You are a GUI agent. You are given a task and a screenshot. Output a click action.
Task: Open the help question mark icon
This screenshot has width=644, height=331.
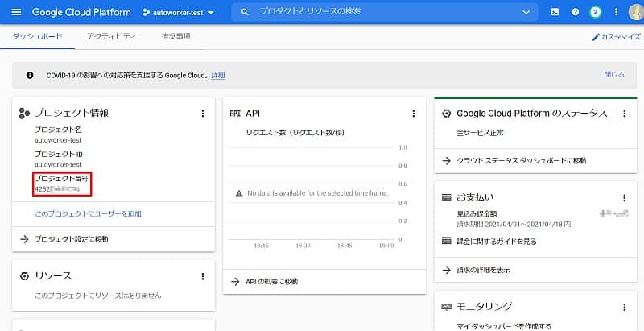(575, 12)
